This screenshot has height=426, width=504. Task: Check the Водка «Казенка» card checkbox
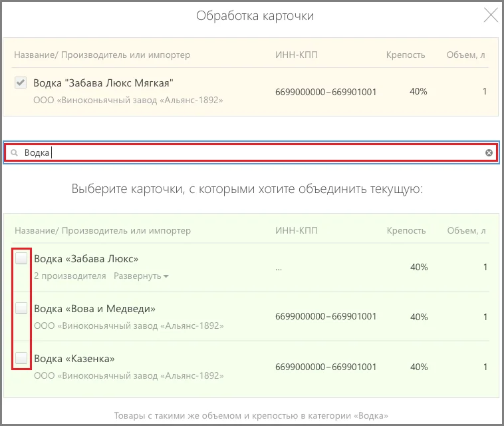(x=21, y=358)
